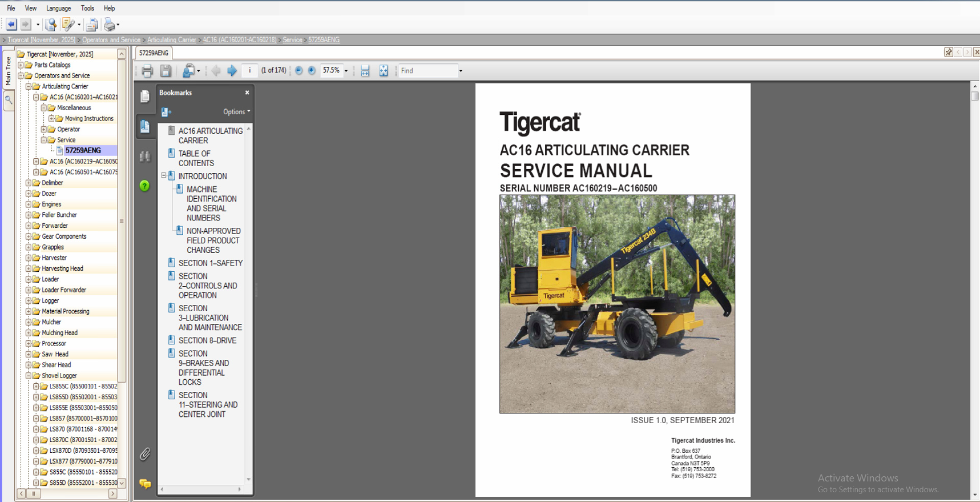
Task: Open the NON-APPROVED FIELD PRODUCT CHANGES bookmark
Action: (213, 240)
